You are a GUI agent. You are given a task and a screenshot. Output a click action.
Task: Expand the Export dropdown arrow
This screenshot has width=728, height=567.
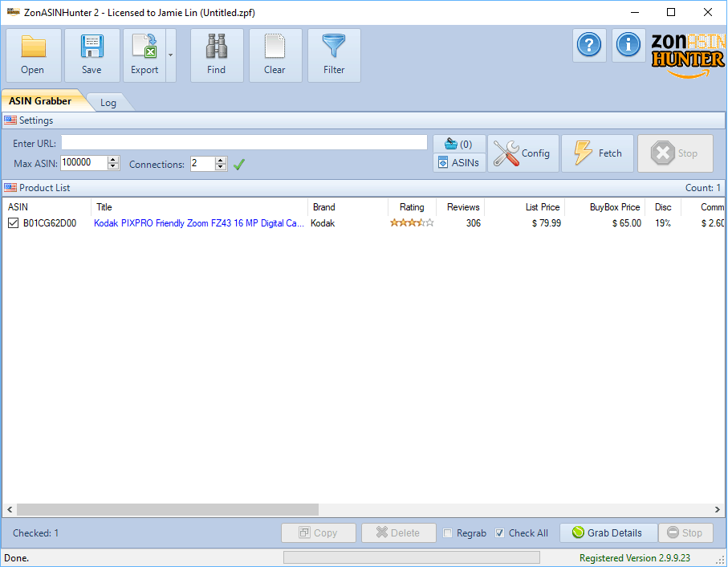pyautogui.click(x=171, y=55)
